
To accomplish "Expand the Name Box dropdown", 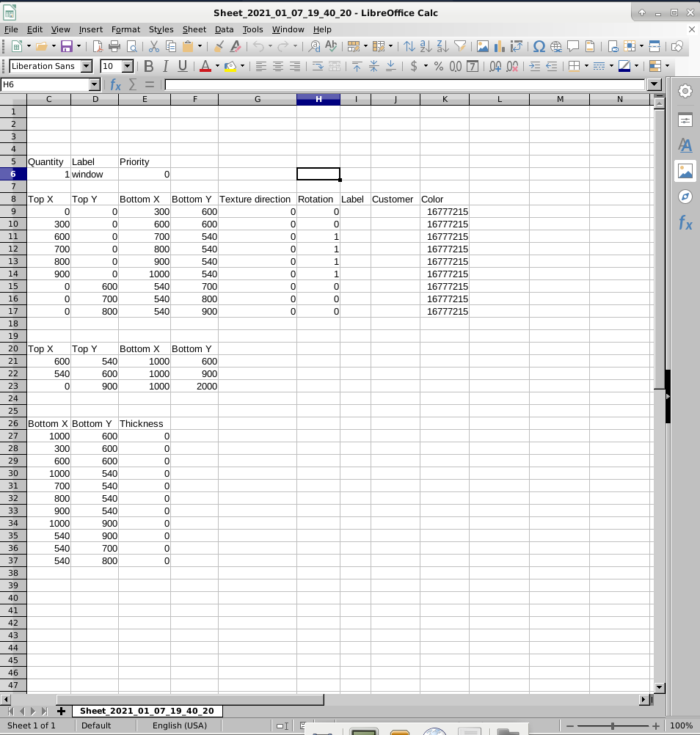I will (94, 84).
